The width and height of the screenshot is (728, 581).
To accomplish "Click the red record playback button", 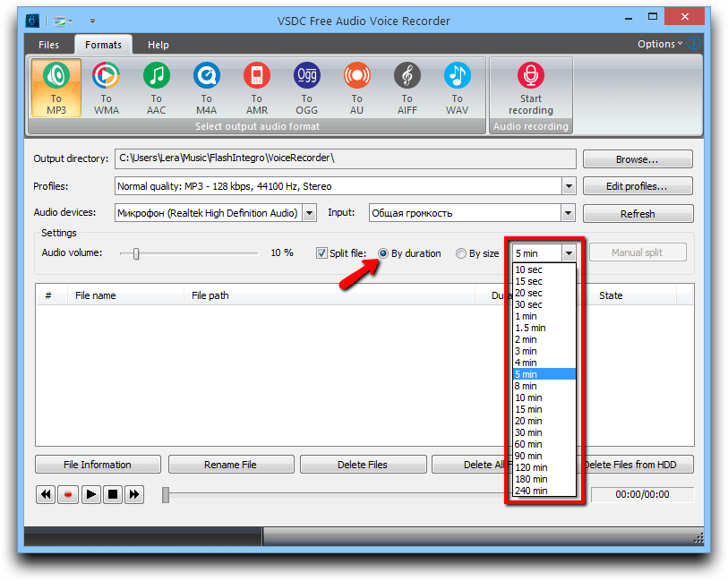I will click(68, 494).
